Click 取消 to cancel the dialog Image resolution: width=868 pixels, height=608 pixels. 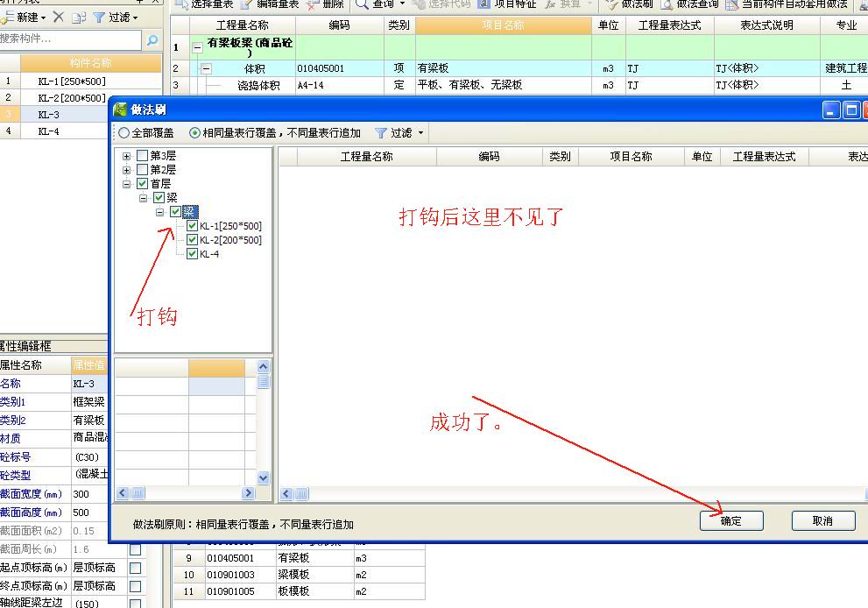(823, 520)
